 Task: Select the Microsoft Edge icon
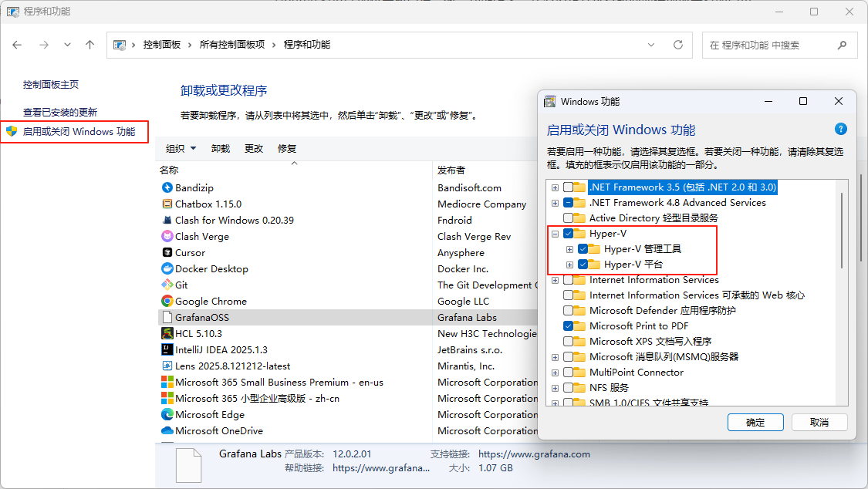click(x=167, y=415)
